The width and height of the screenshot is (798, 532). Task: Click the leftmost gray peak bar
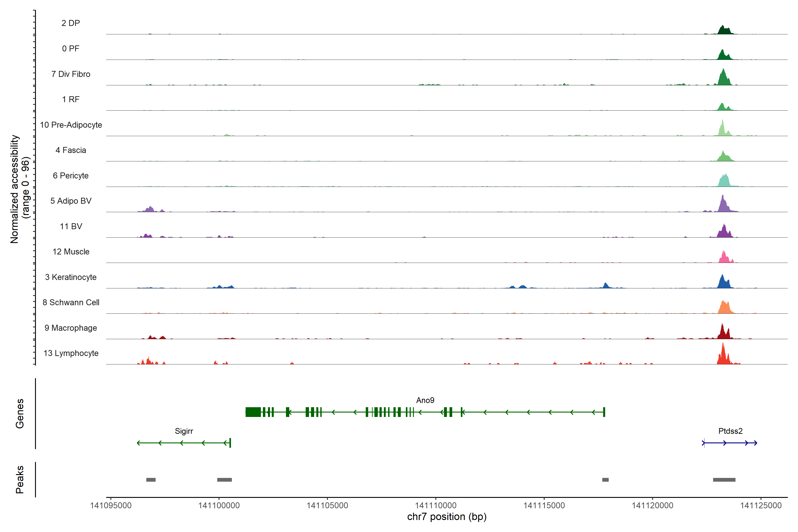(151, 480)
